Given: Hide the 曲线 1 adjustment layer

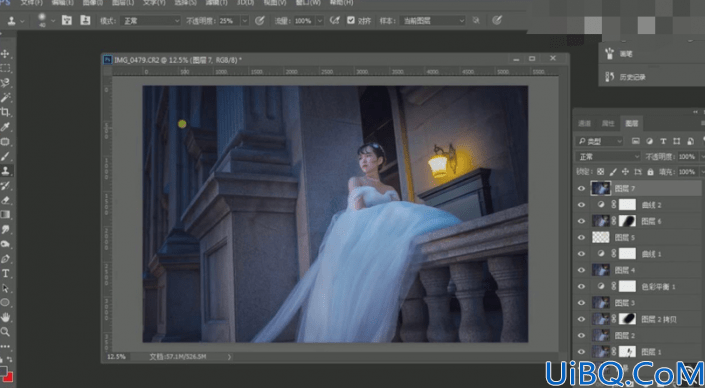Looking at the screenshot, I should pos(581,254).
